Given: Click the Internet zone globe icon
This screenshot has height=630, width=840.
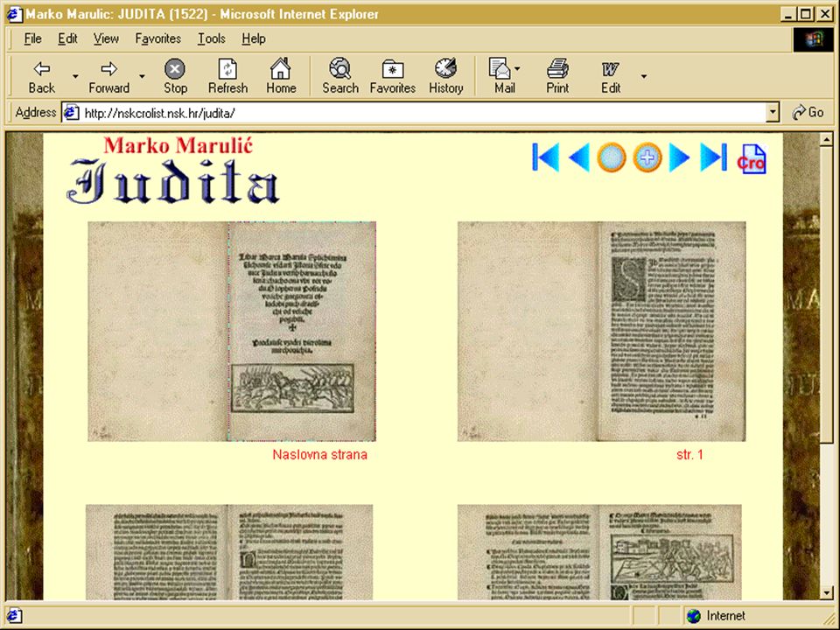Looking at the screenshot, I should click(694, 616).
